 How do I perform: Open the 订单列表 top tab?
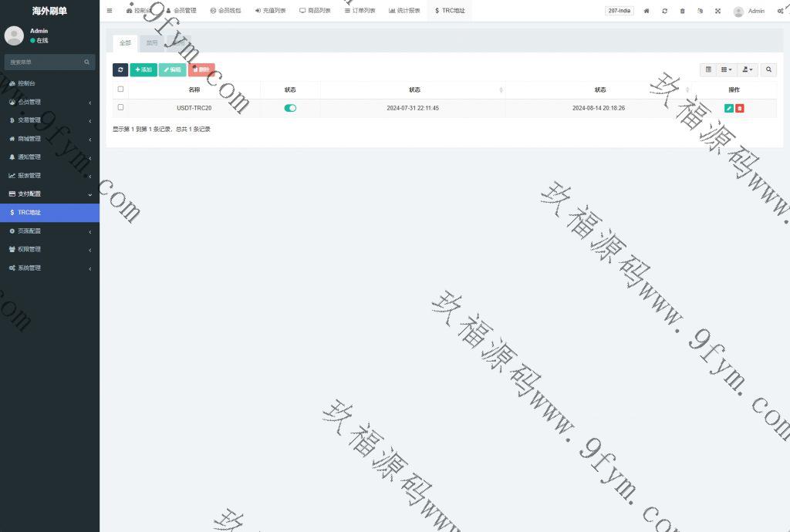(x=360, y=11)
